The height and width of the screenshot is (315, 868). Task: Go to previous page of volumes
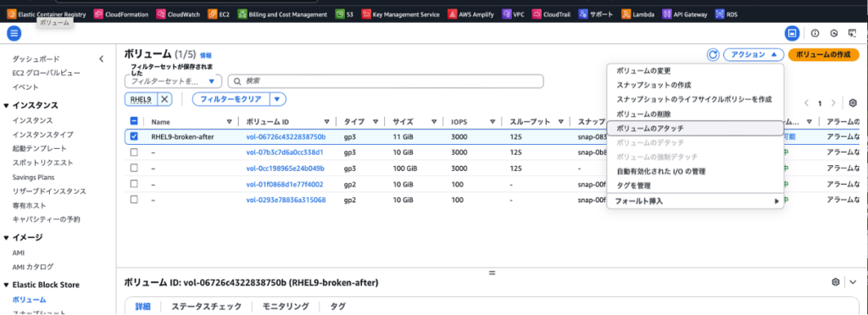807,102
